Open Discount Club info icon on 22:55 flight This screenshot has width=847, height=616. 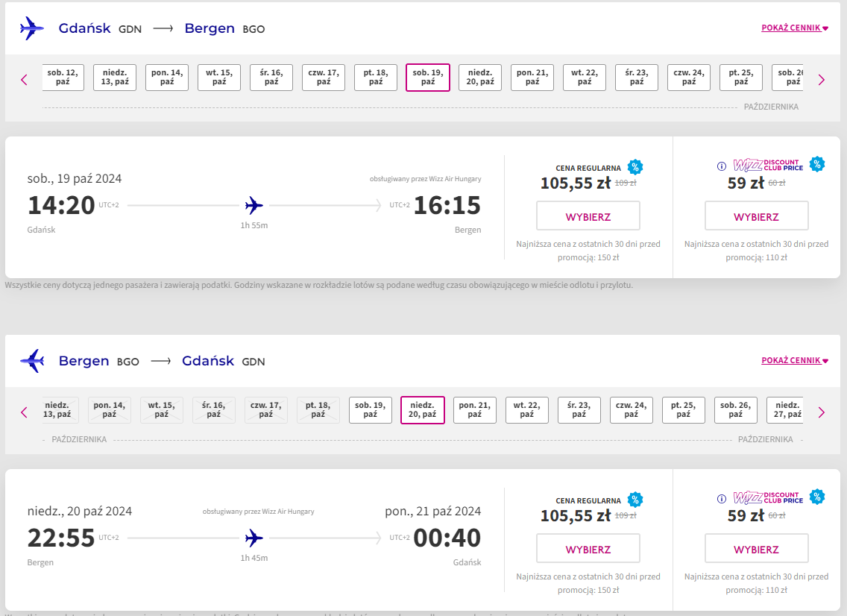(x=722, y=499)
